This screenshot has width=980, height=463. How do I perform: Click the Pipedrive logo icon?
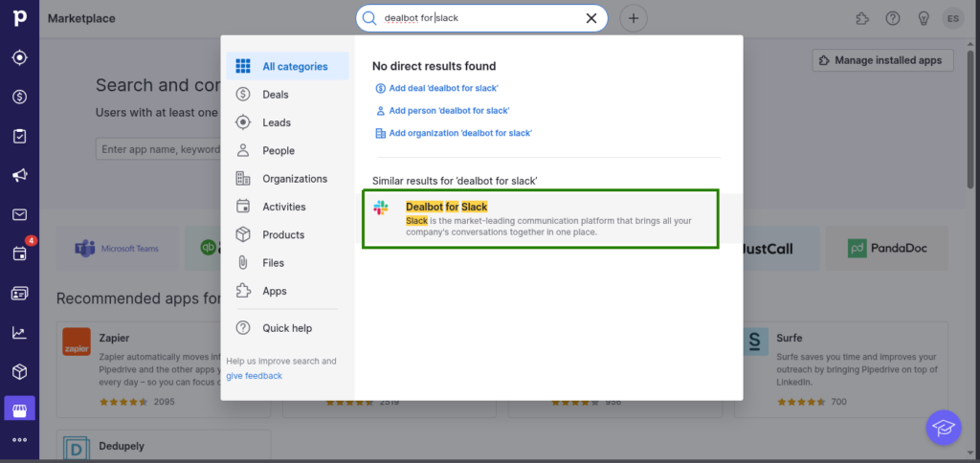pos(19,19)
